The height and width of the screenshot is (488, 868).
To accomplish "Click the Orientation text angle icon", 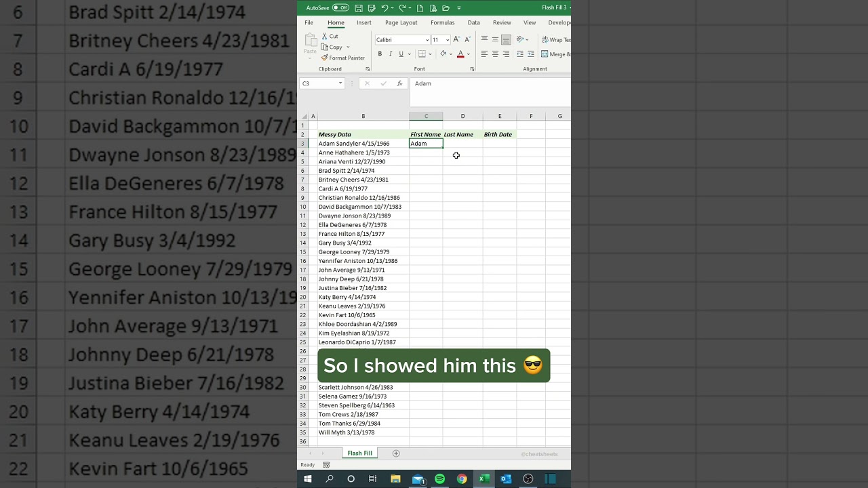I will [520, 40].
